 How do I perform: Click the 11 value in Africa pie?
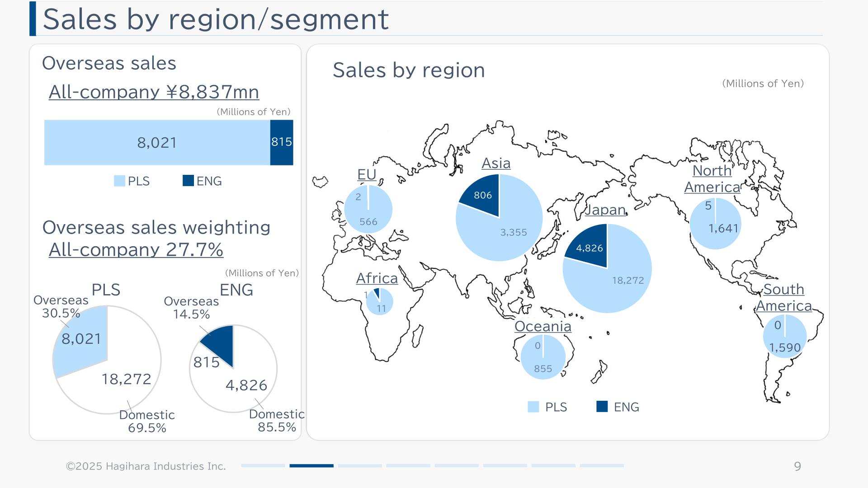(382, 309)
